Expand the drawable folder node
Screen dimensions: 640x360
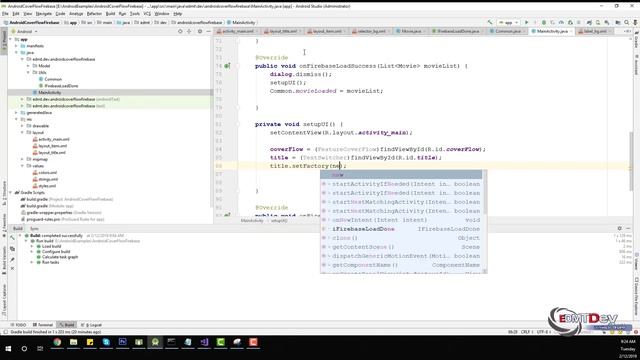click(22, 126)
